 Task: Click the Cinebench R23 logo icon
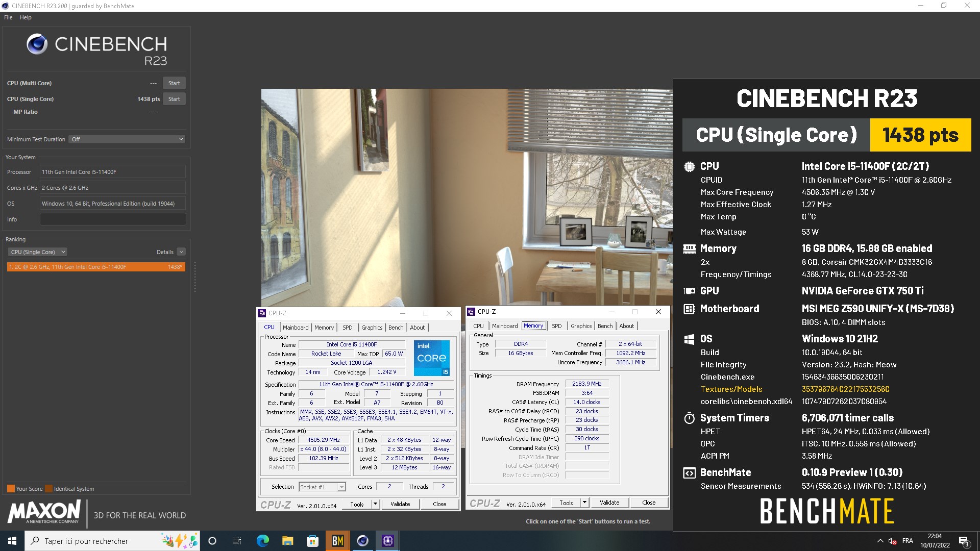37,44
